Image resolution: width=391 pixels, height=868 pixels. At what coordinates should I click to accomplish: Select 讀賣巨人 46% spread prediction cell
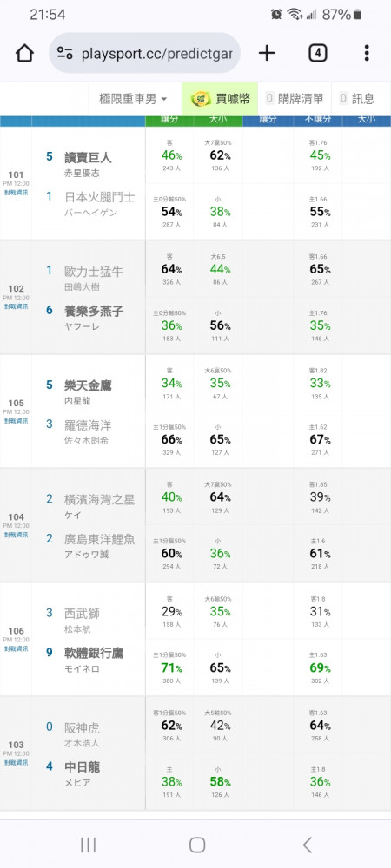(169, 155)
